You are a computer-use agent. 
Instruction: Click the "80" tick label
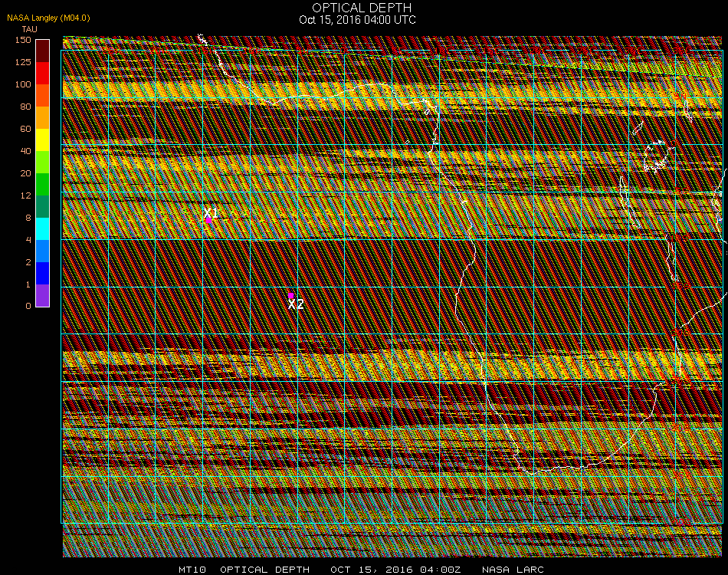25,107
